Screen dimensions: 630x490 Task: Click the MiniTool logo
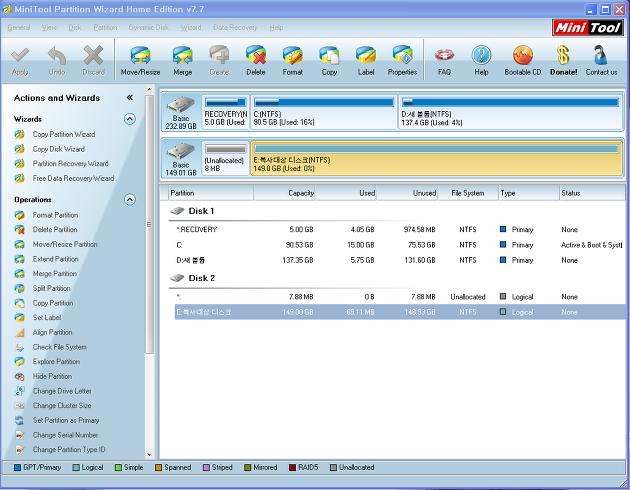pos(588,28)
